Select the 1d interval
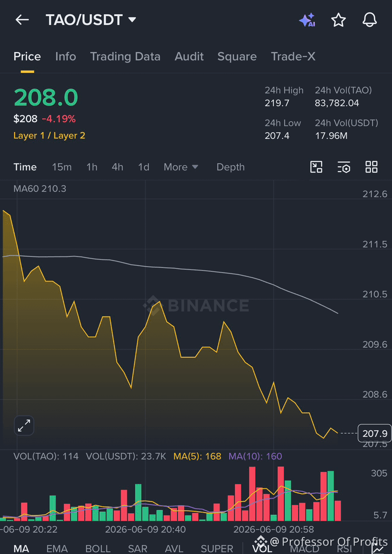The width and height of the screenshot is (392, 554). click(x=143, y=167)
